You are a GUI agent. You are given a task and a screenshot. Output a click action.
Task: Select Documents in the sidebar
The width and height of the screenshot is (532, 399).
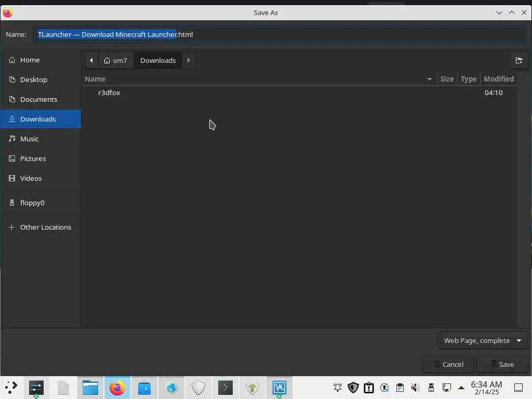[41, 99]
